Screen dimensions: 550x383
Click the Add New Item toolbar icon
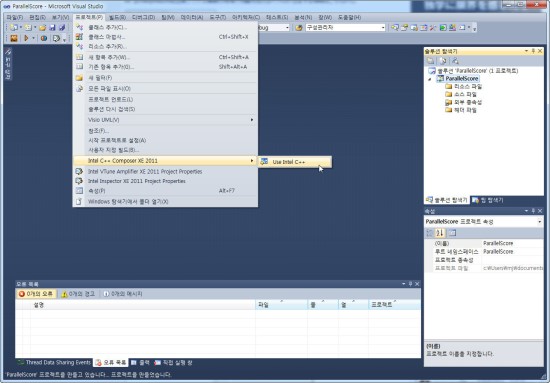pyautogui.click(x=28, y=27)
